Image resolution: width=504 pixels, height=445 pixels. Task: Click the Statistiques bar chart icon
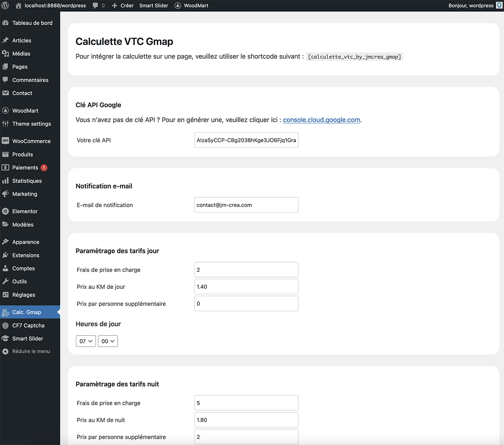coord(5,181)
